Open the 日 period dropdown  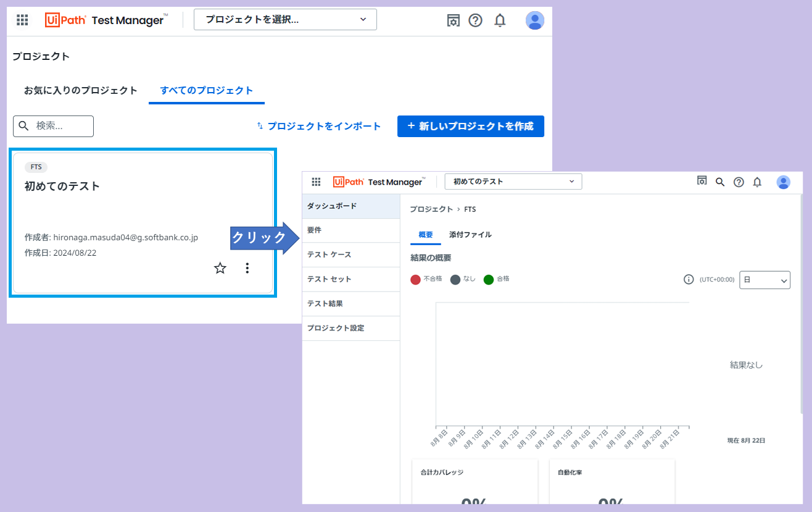(764, 280)
